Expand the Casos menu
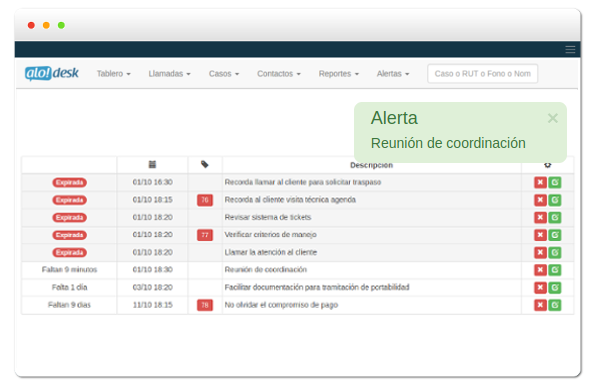 coord(224,73)
